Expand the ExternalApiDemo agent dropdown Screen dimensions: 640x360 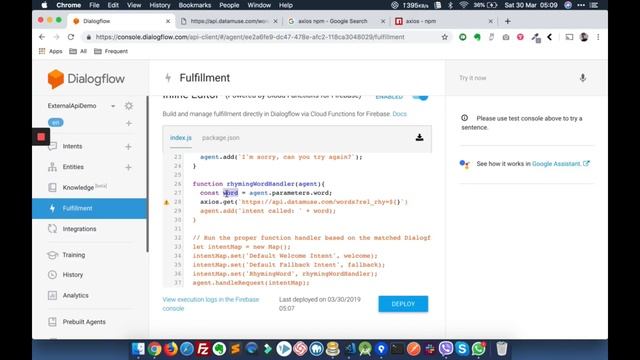pyautogui.click(x=113, y=106)
